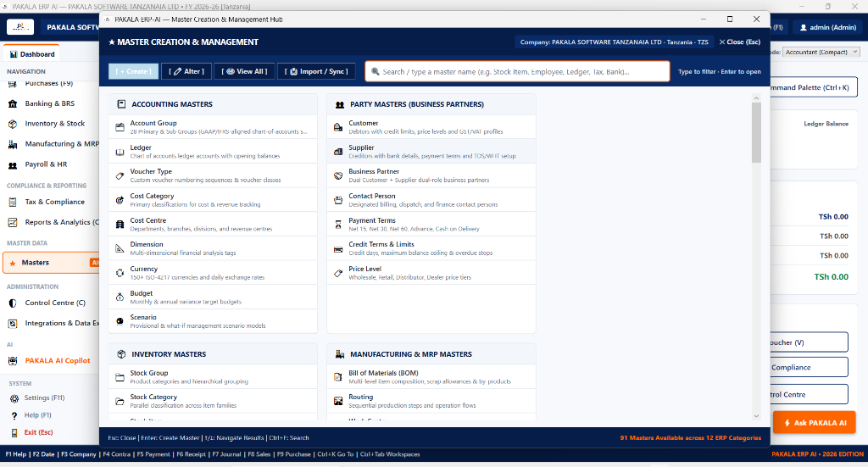
Task: Click the master list vertical scrollbar thumb
Action: tap(756, 132)
